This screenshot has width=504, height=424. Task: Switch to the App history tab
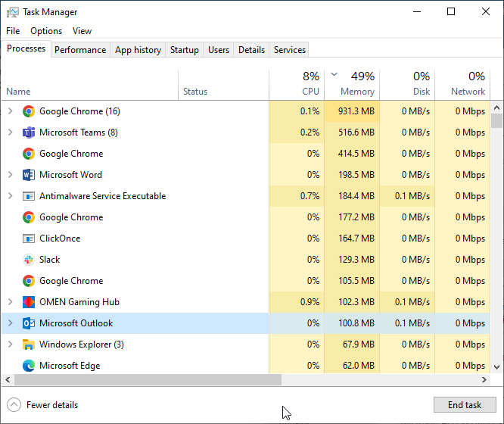[138, 50]
